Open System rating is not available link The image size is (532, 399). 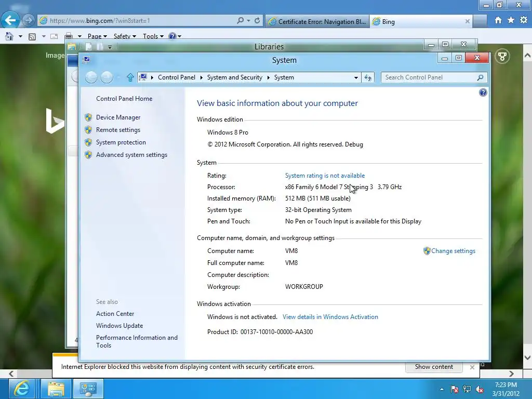[325, 176]
